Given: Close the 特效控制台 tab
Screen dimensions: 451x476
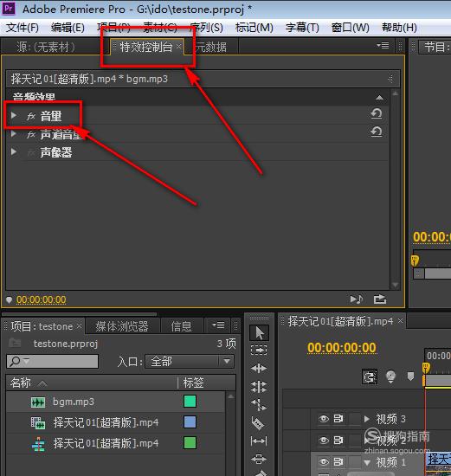Looking at the screenshot, I should tap(179, 46).
